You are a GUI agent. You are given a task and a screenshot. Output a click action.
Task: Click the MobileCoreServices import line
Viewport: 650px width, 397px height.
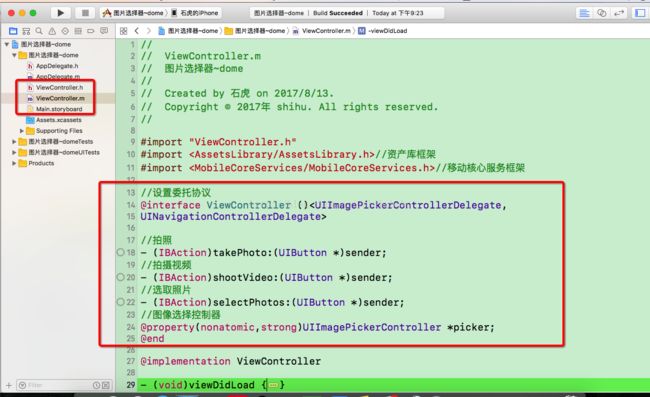pos(333,168)
